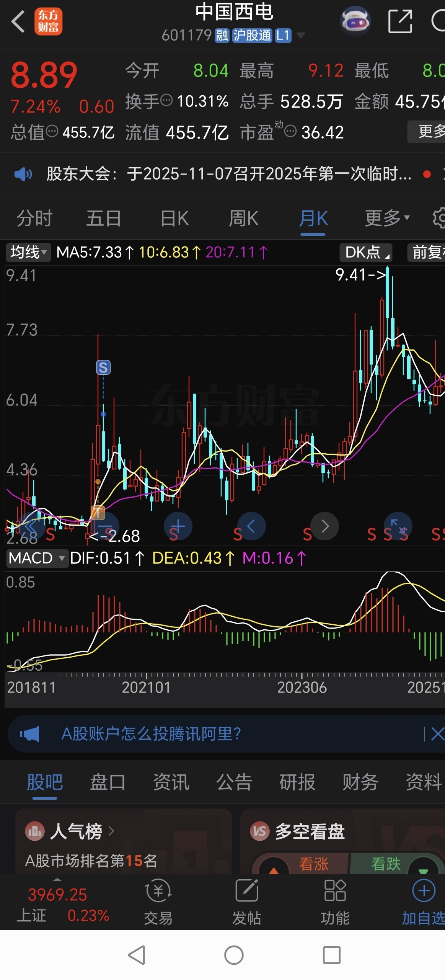Image resolution: width=445 pixels, height=980 pixels.
Task: Open A股账户怎么投腾讯阿里 link
Action: [x=152, y=734]
